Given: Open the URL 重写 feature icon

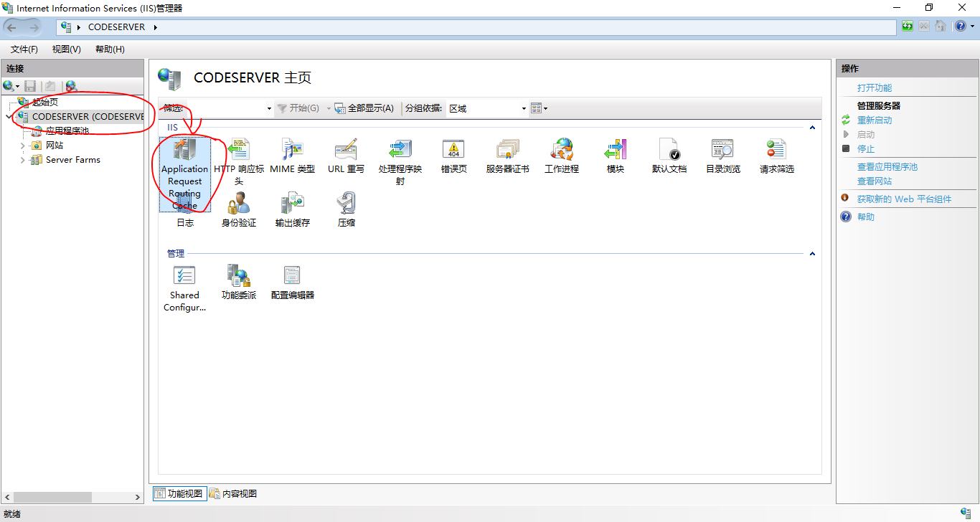Looking at the screenshot, I should [x=346, y=150].
